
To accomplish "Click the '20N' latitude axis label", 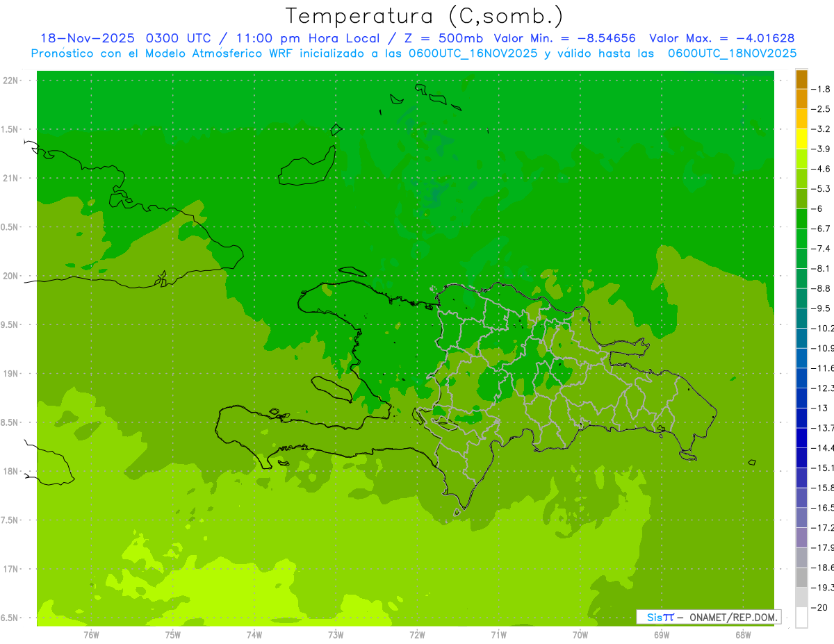I will [x=12, y=276].
